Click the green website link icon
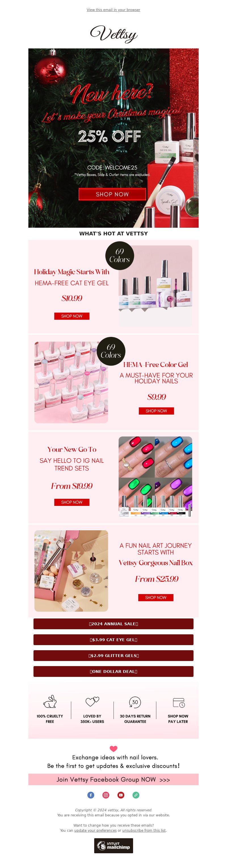Viewport: 227px width, 868px height. point(136,795)
